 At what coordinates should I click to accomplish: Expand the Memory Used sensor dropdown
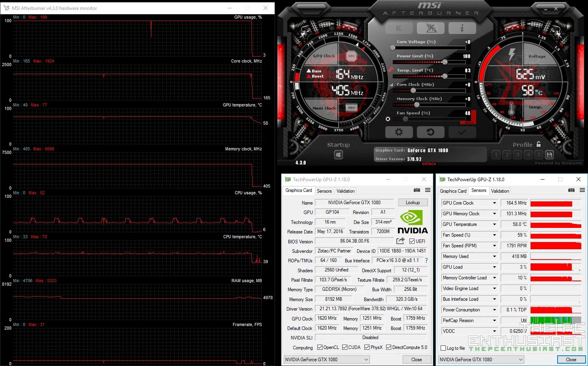[494, 256]
